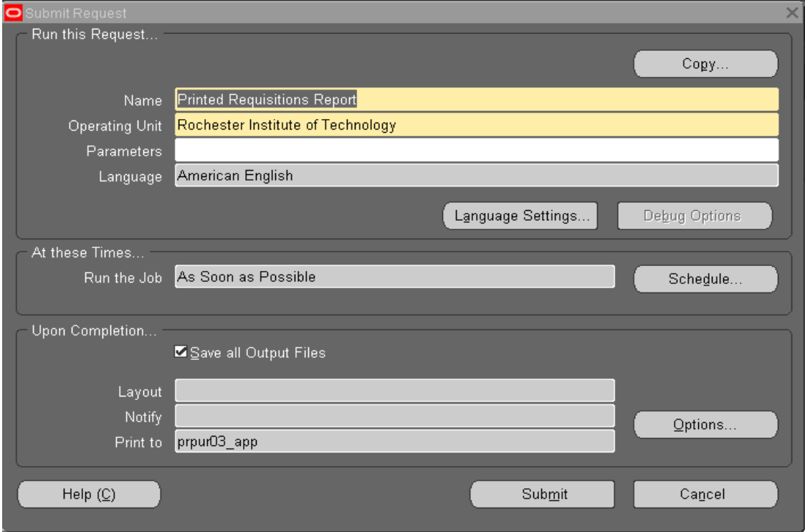Screen dimensions: 805x532
Task: Click the Print to field with prpur03_app
Action: coord(394,442)
